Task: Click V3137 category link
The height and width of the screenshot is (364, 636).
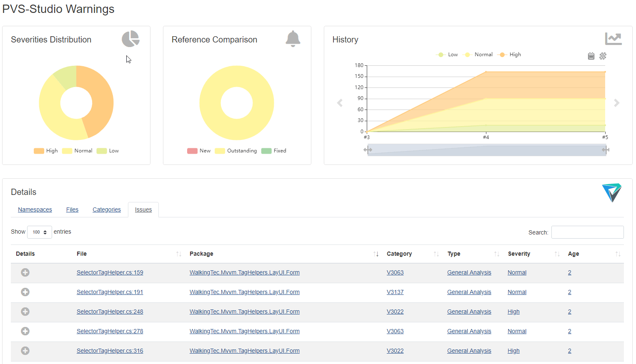Action: 395,292
